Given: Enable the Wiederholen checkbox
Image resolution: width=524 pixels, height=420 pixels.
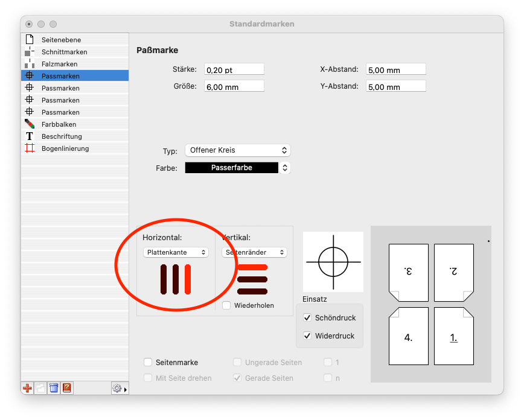Looking at the screenshot, I should (x=226, y=305).
